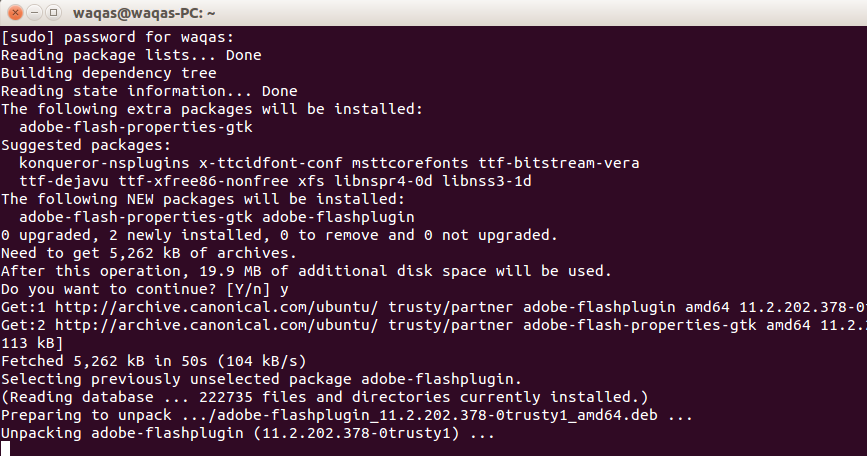Screen dimensions: 867x456
Task: Click 'konqueror-nsplugins' suggested package
Action: tap(104, 163)
